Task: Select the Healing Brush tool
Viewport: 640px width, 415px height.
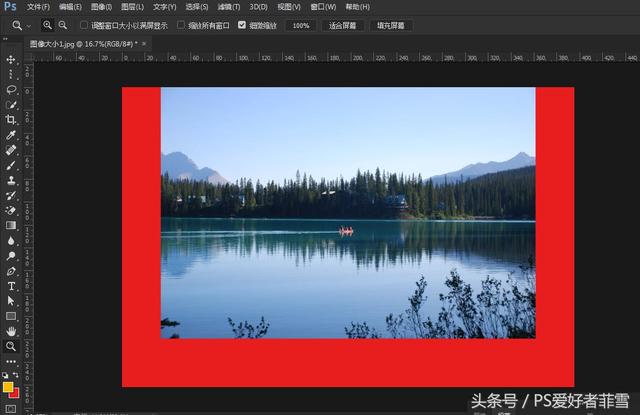Action: click(x=11, y=150)
